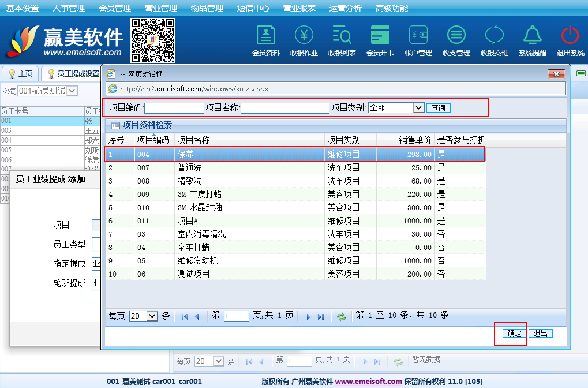Expand the 项目类别 dropdown
Image resolution: width=588 pixels, height=388 pixels.
418,108
